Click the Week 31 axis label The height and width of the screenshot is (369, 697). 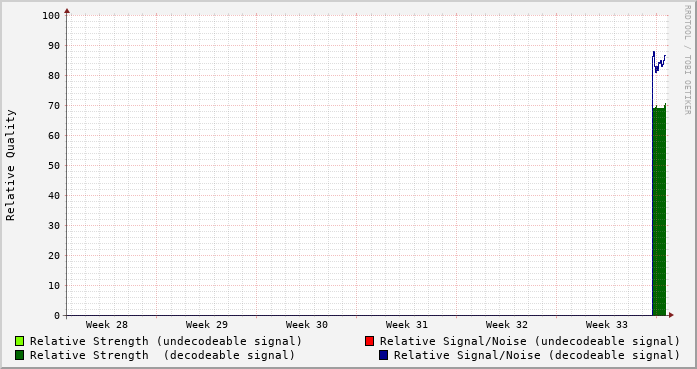coord(407,325)
